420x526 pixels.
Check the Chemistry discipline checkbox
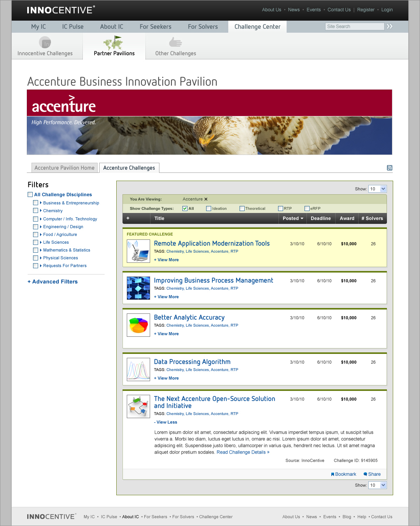click(x=35, y=211)
